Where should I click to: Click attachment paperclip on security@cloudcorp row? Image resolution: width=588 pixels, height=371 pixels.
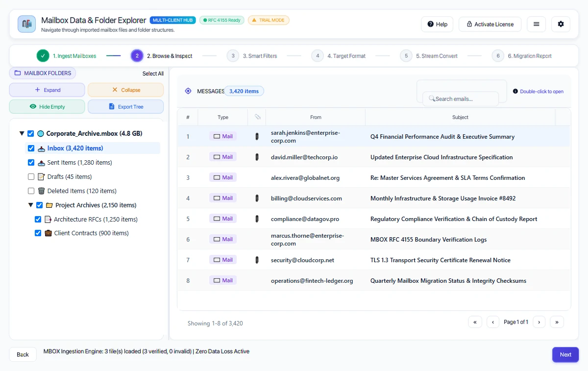click(257, 260)
